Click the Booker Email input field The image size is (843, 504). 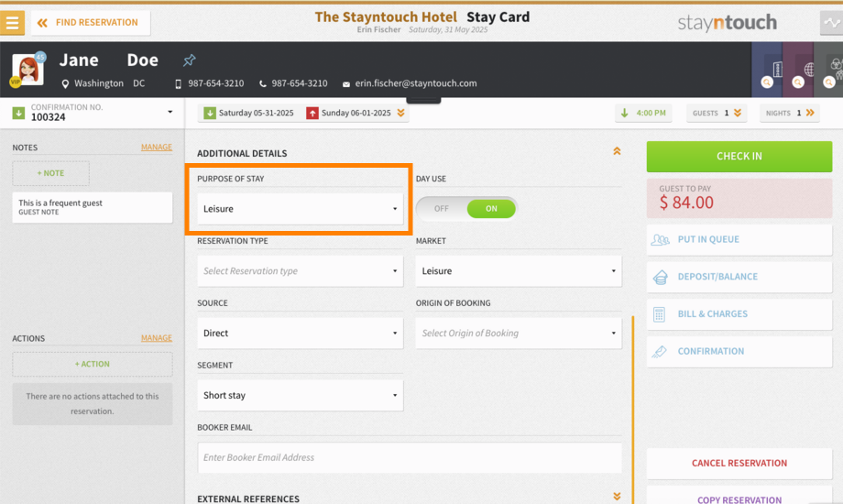(x=410, y=458)
